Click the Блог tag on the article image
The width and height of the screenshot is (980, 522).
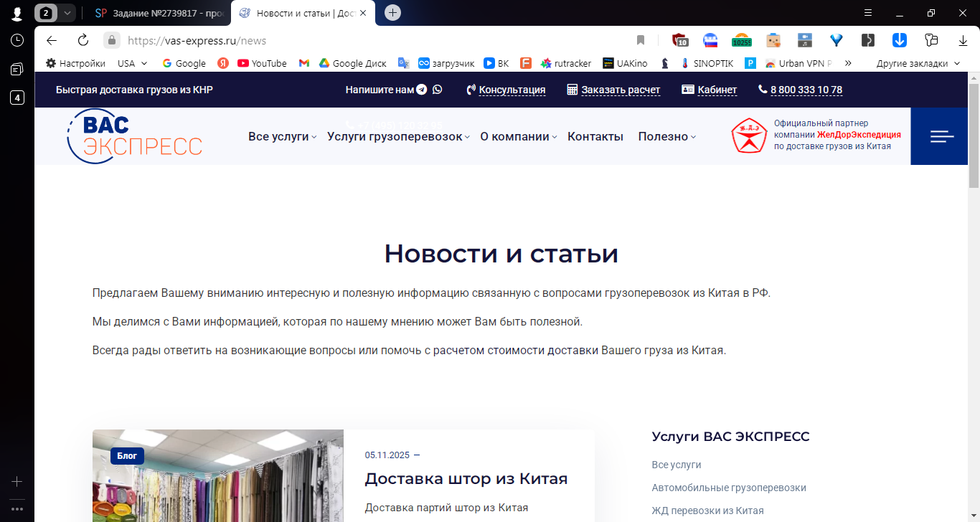[128, 455]
